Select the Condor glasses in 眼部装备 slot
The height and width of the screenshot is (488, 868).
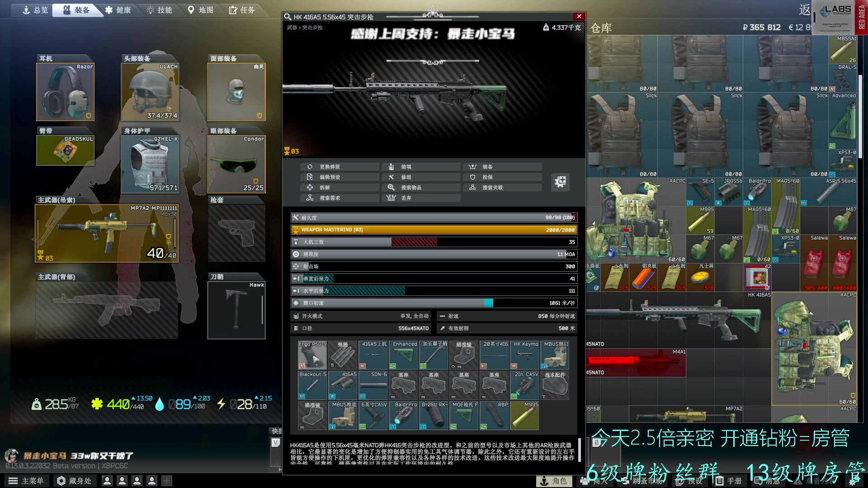coord(236,164)
